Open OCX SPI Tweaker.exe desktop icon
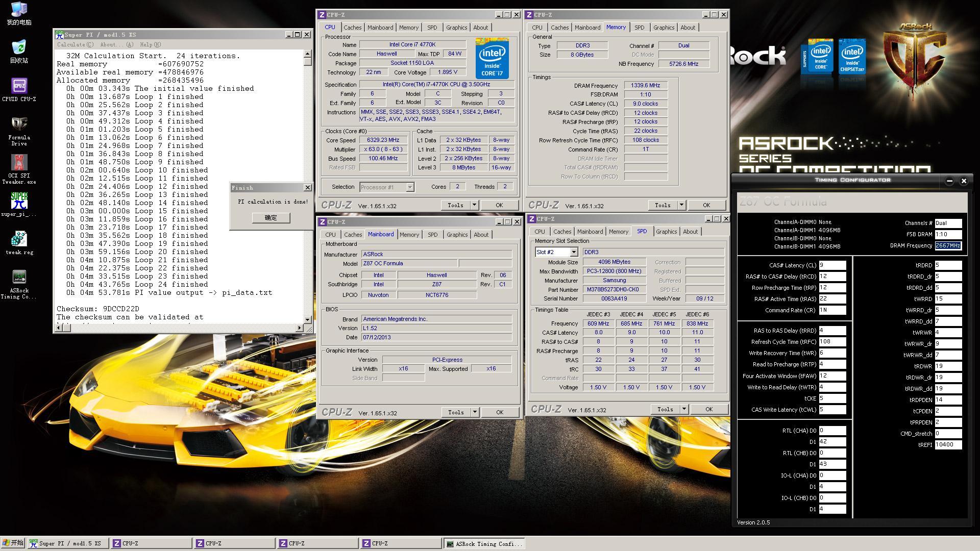980x551 pixels. [19, 170]
